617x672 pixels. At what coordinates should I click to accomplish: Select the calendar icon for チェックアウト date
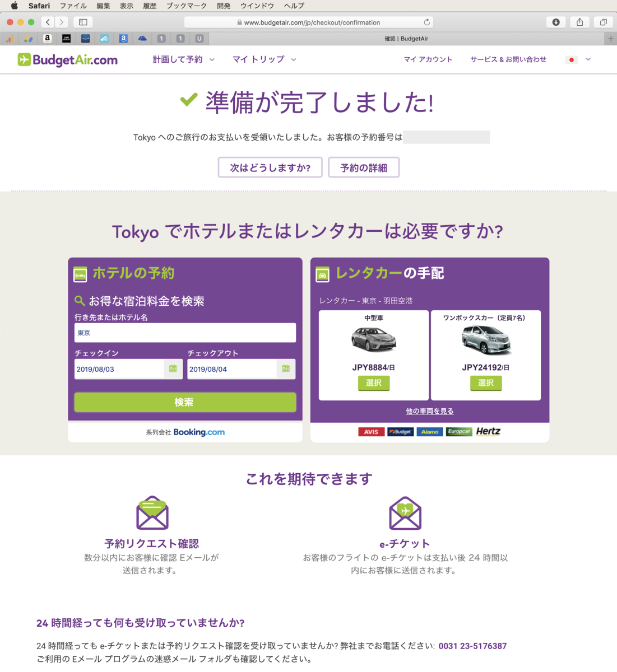[x=287, y=368]
